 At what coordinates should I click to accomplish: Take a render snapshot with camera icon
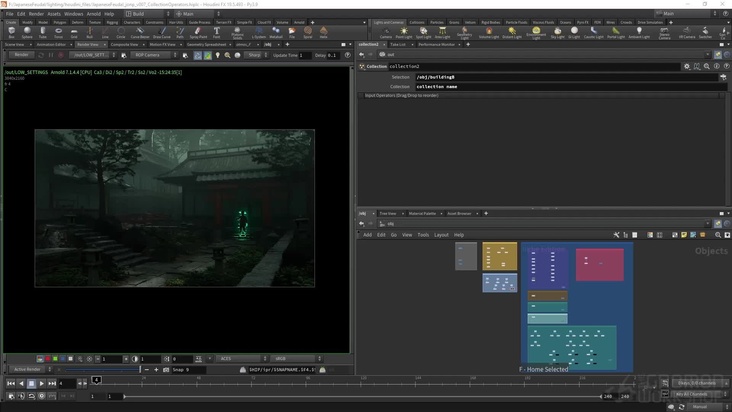166,370
